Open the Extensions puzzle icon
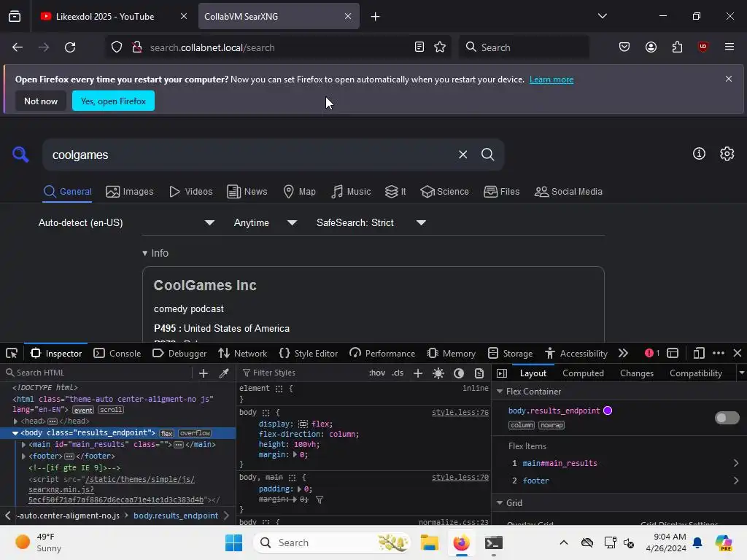The image size is (747, 560). (x=677, y=47)
